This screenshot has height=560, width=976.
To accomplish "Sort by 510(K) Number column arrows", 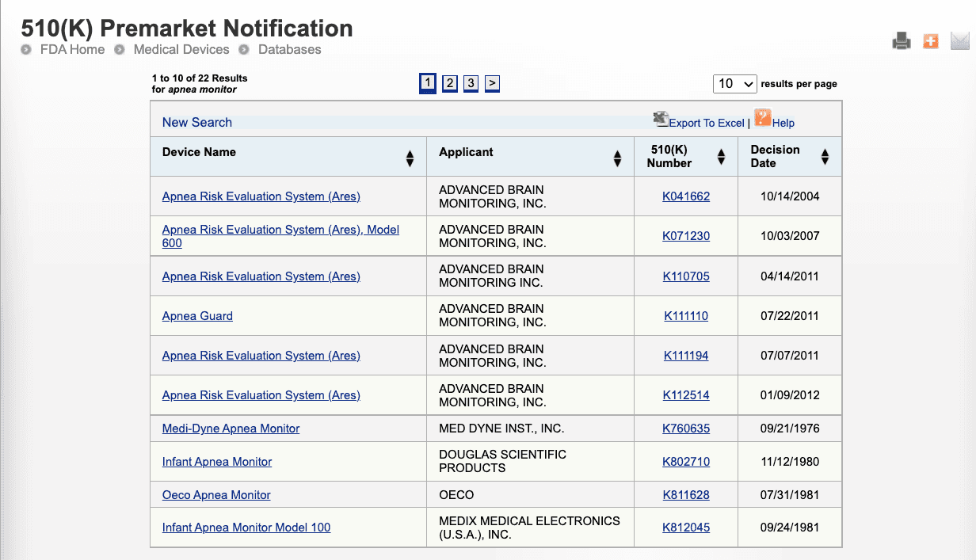I will pyautogui.click(x=721, y=157).
